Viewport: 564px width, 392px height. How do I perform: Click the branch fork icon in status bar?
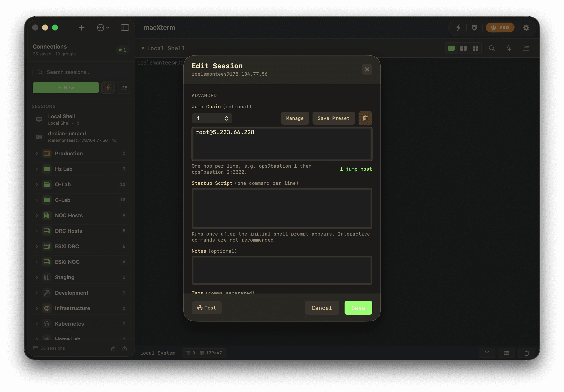point(487,353)
